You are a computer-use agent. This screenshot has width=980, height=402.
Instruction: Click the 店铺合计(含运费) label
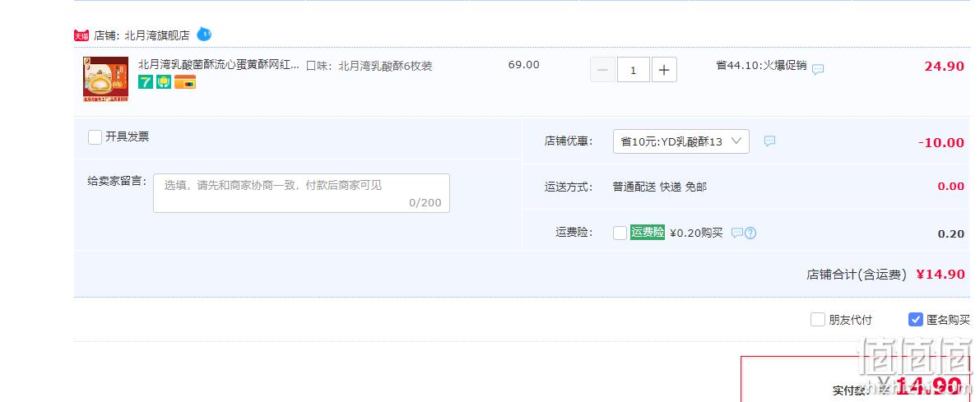[857, 275]
